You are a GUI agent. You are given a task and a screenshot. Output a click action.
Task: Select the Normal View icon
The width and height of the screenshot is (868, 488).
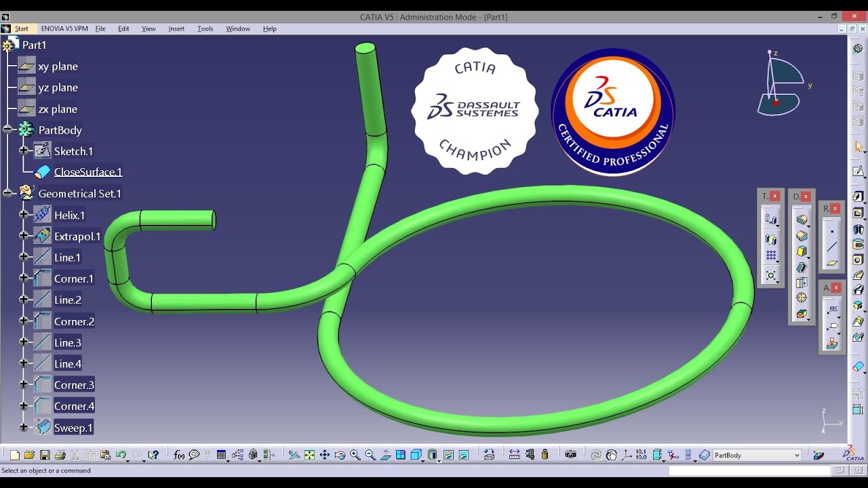[x=385, y=455]
